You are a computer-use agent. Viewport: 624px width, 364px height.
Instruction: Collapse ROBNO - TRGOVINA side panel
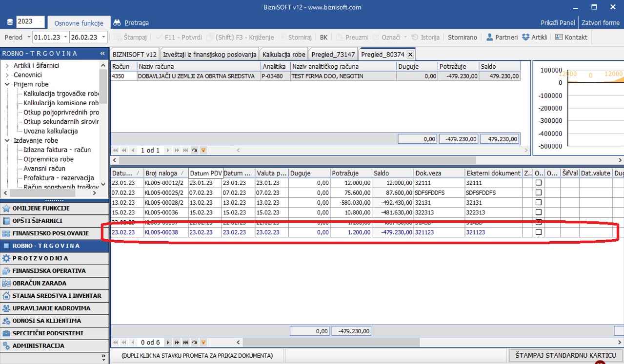[x=102, y=54]
